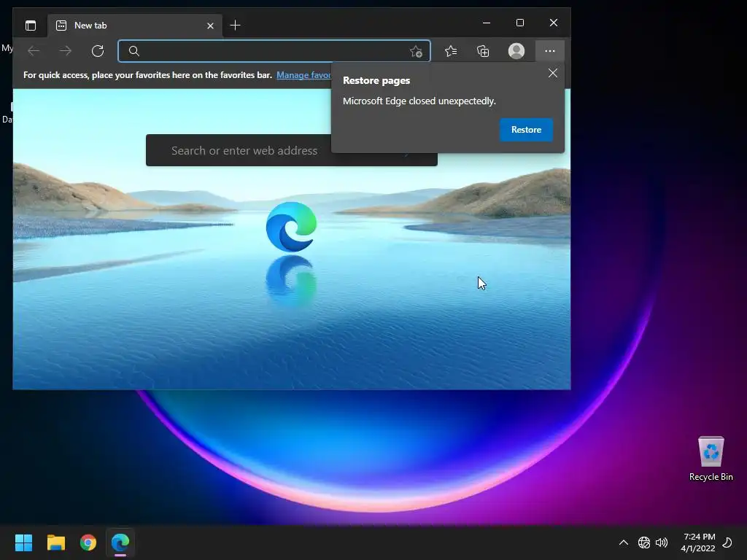Open the tab actions menu icon
747x560 pixels.
point(31,26)
